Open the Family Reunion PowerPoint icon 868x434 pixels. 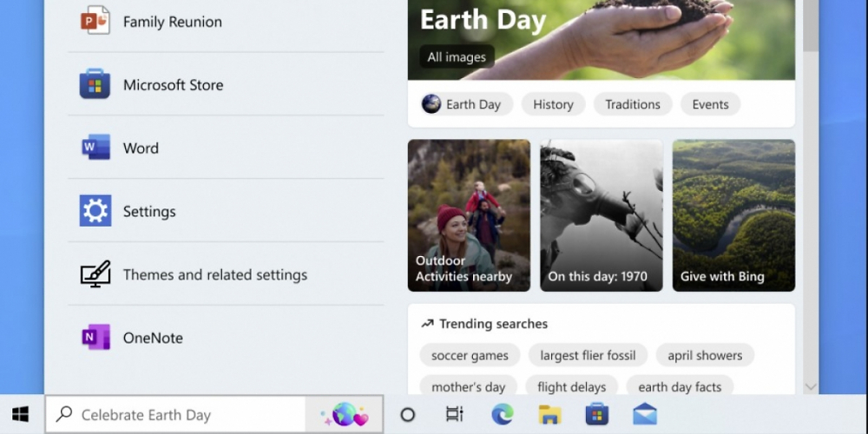coord(95,21)
